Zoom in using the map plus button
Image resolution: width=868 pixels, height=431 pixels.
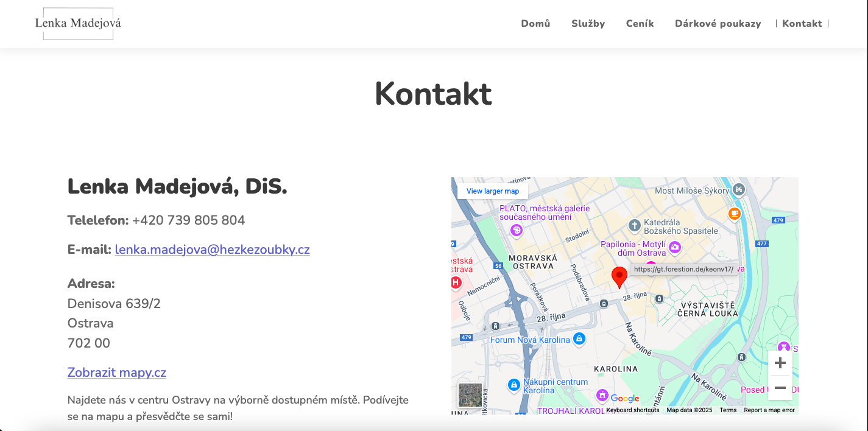(x=780, y=362)
